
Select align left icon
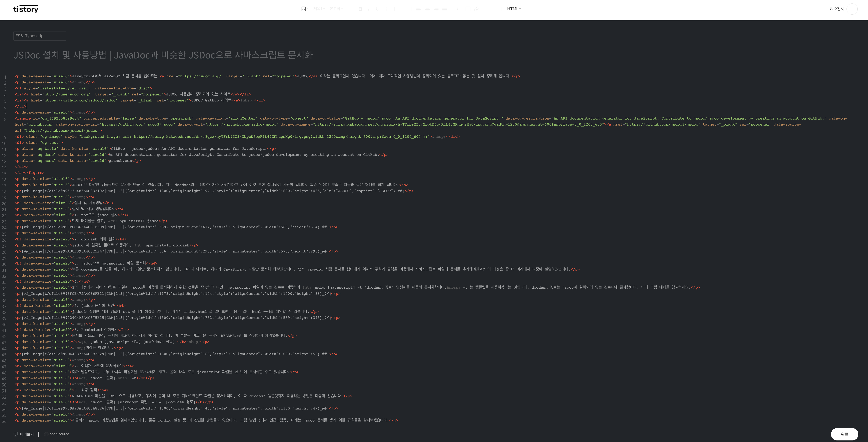click(x=419, y=9)
